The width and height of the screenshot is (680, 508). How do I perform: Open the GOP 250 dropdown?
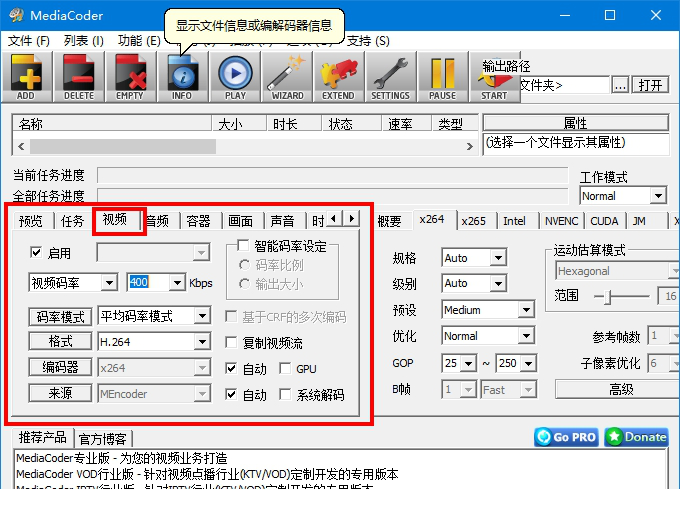[528, 363]
